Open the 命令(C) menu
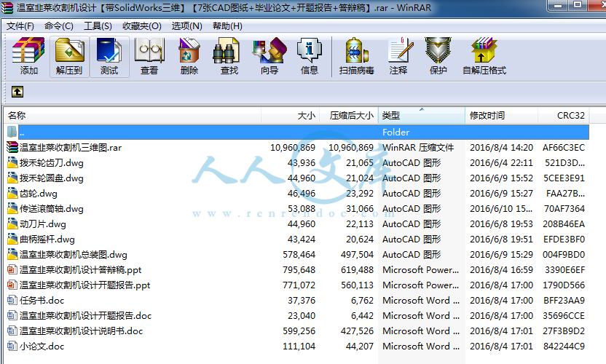Image resolution: width=606 pixels, height=364 pixels. (x=59, y=26)
